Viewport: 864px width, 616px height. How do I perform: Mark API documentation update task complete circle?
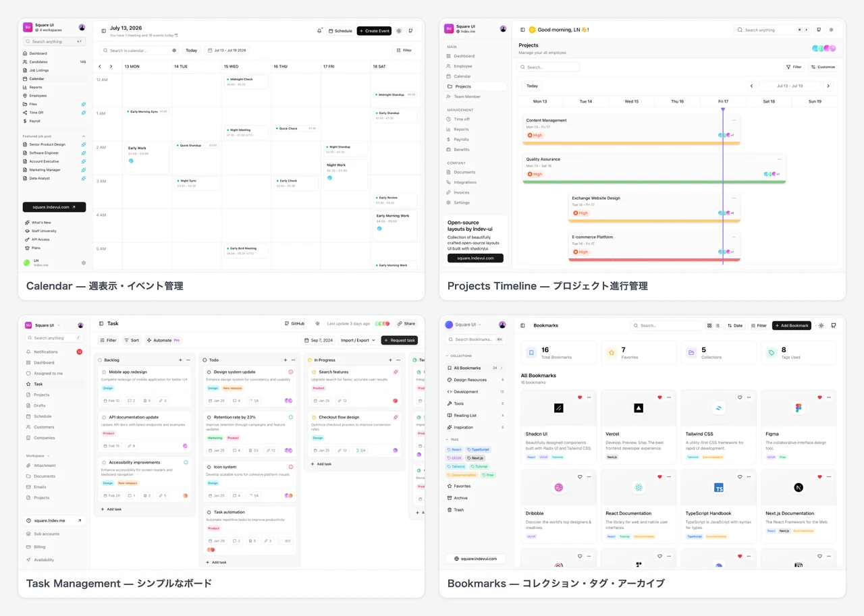click(x=104, y=417)
